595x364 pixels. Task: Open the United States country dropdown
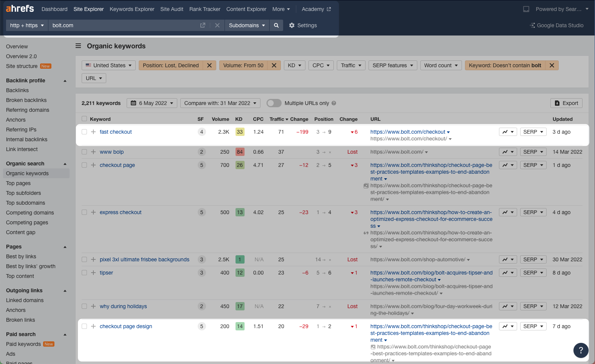[108, 65]
